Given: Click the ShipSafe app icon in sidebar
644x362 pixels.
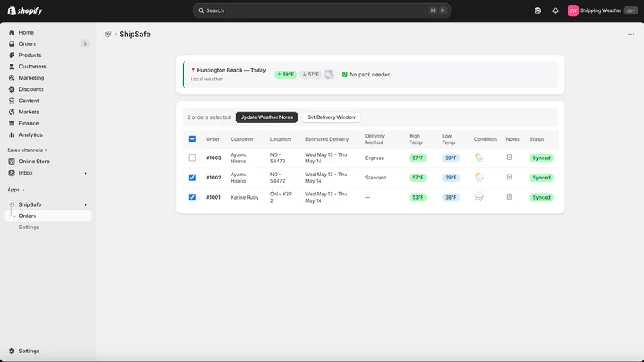Looking at the screenshot, I should tap(11, 204).
